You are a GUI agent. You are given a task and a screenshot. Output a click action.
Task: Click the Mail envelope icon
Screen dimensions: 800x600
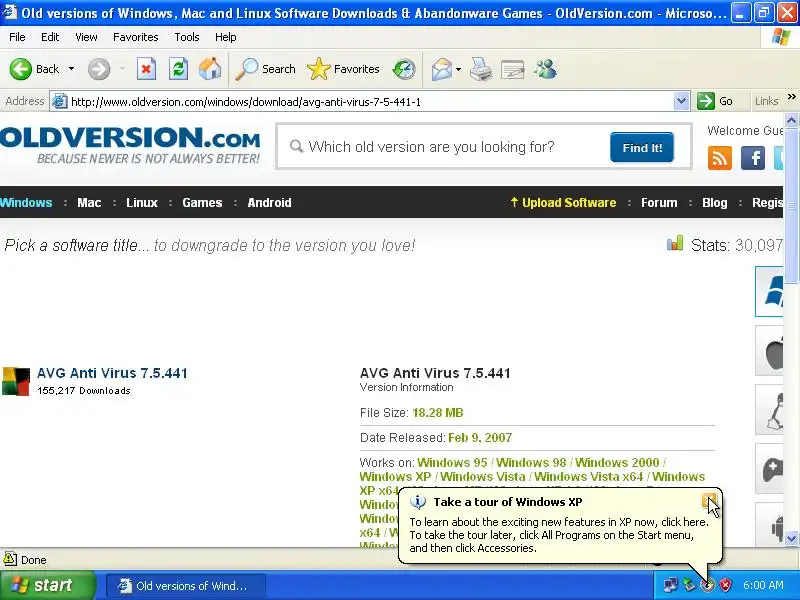click(441, 69)
